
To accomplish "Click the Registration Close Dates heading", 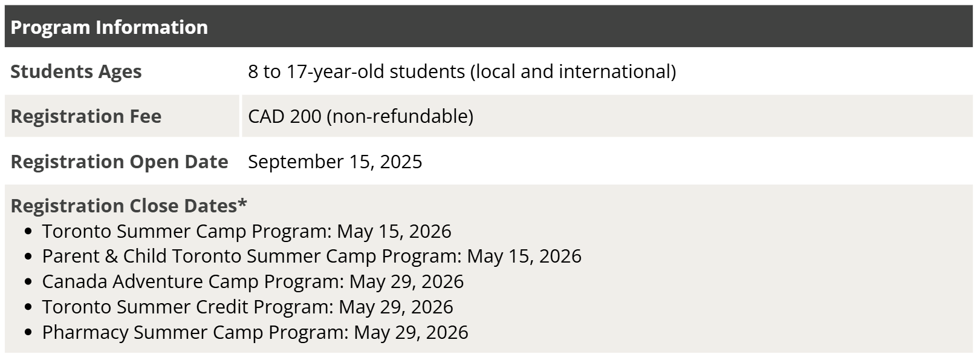I will [x=129, y=206].
